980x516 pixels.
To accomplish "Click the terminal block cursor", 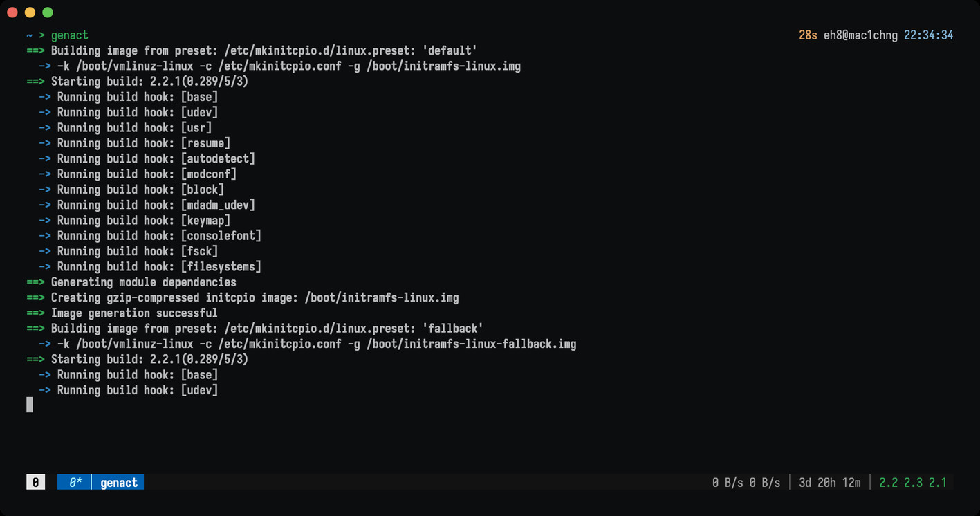I will point(30,405).
